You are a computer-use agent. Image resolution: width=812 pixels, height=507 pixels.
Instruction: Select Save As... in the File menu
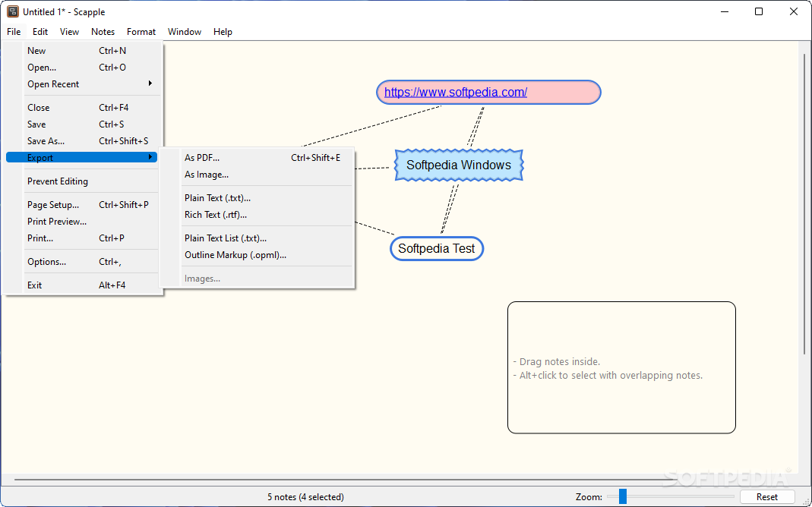[x=82, y=140]
